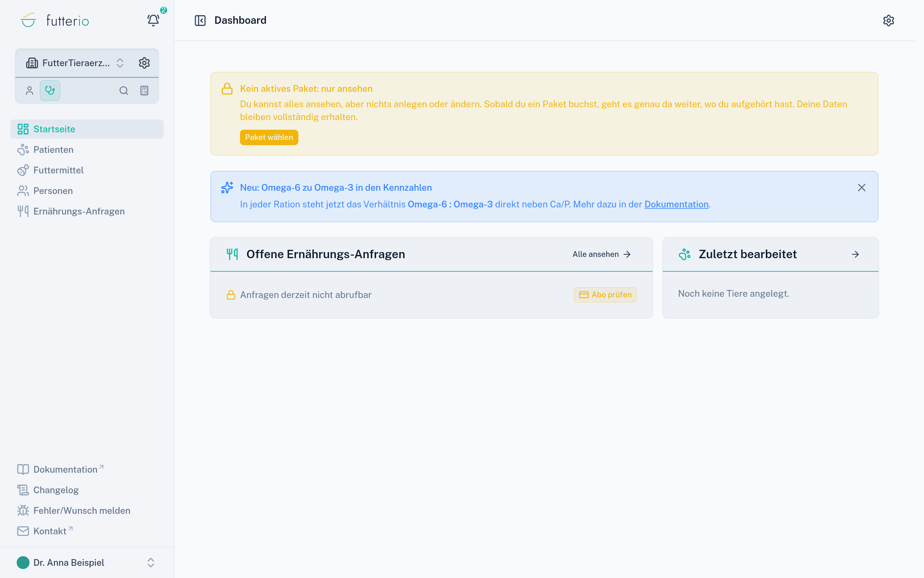Click the Dr. Anna Beispiel avatar
Screen dimensions: 924x578
(23, 563)
